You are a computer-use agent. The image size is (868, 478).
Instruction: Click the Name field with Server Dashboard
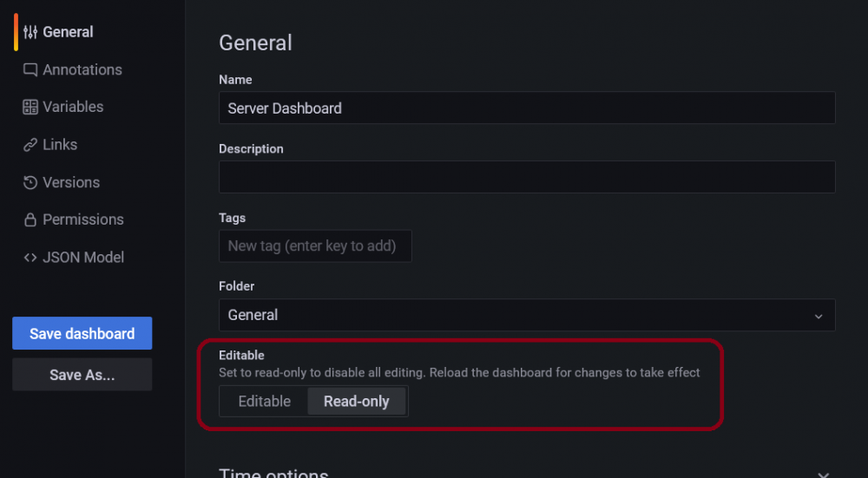pyautogui.click(x=527, y=108)
